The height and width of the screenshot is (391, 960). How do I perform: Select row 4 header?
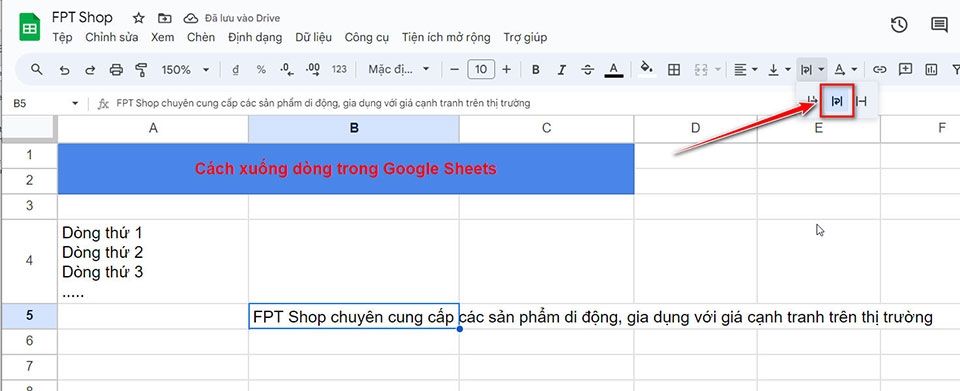point(29,261)
